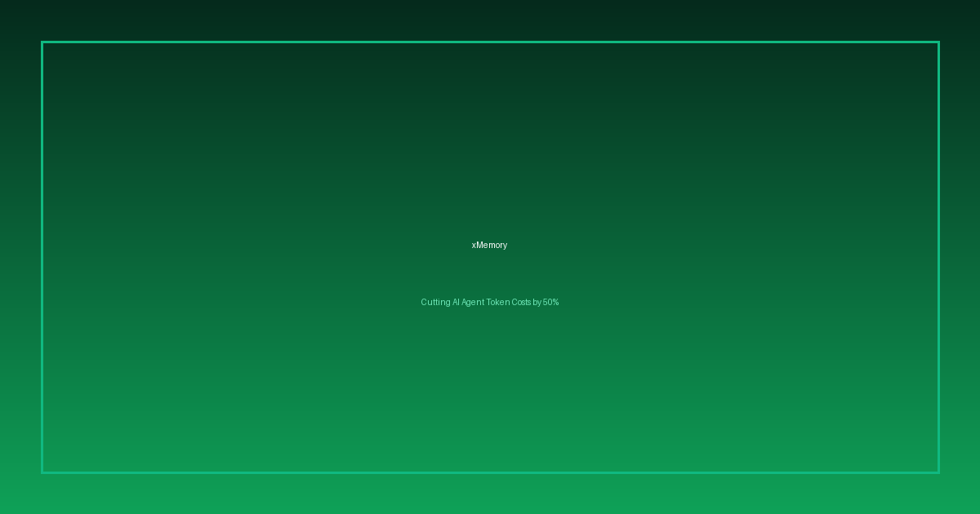Click the xMemory title text
Screen dimensions: 980x514
[489, 245]
